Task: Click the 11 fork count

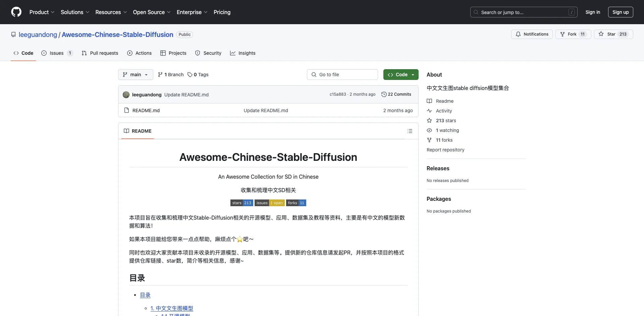Action: pos(583,34)
